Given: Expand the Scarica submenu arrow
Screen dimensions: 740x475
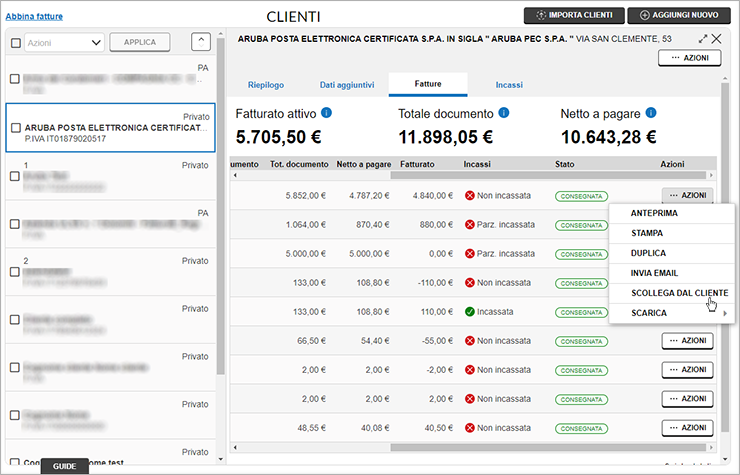Looking at the screenshot, I should pyautogui.click(x=725, y=313).
